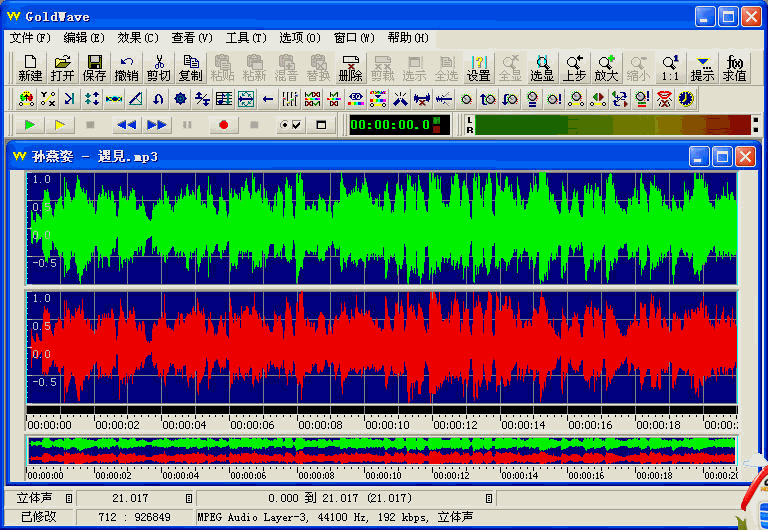Go to previous zoom with 上步
This screenshot has height=530, width=768.
coord(575,68)
